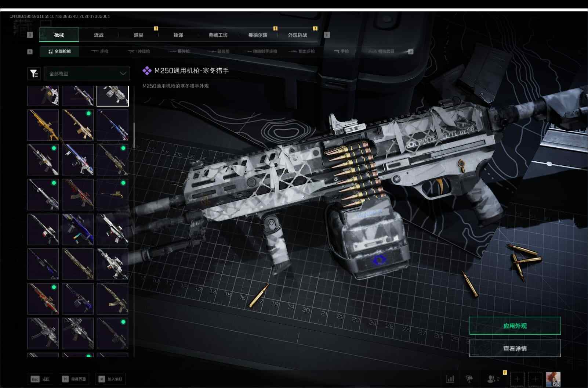Apply the skin with 应用外观

coord(515,326)
